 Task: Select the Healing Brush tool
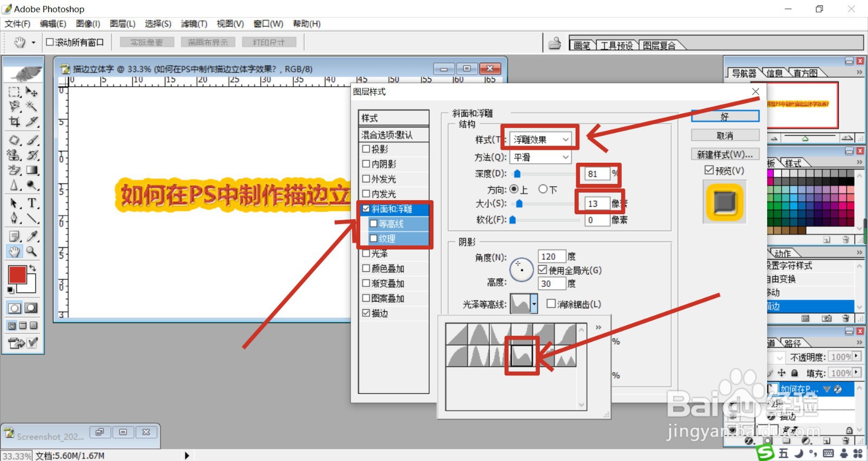[15, 140]
